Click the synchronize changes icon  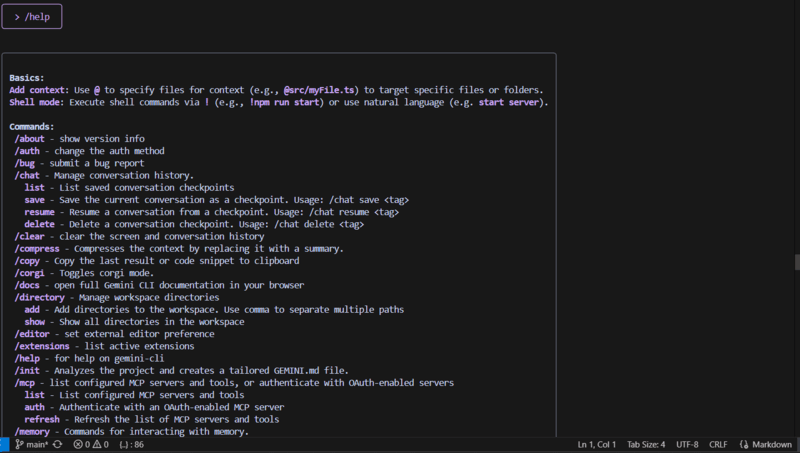tap(58, 444)
